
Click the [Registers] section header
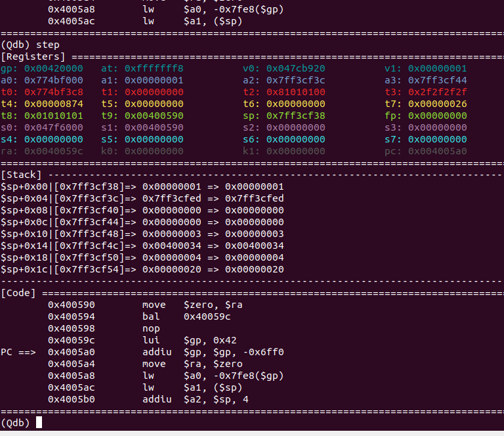(x=33, y=57)
